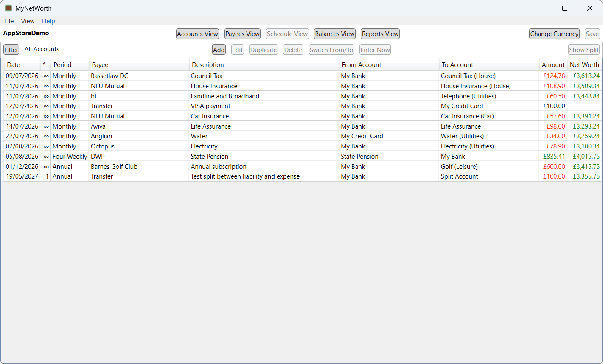The image size is (603, 364).
Task: Click the My Credit Card from-account cell
Action: (389, 136)
